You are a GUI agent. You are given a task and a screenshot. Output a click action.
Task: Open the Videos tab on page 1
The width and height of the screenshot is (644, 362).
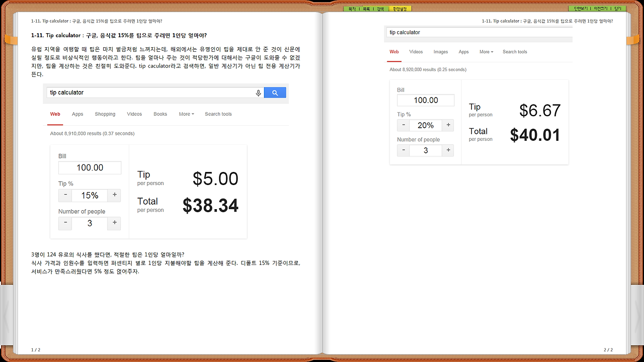134,114
